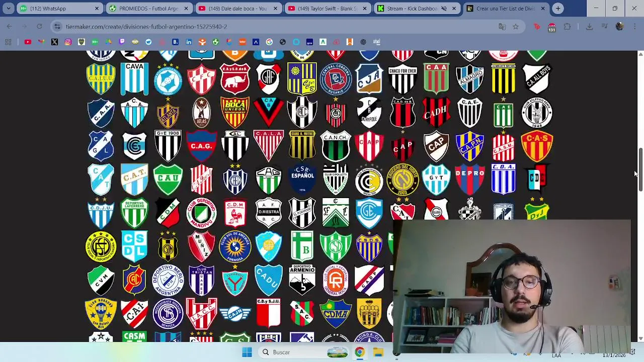
Task: Choose the CSR Español badge
Action: click(x=302, y=179)
